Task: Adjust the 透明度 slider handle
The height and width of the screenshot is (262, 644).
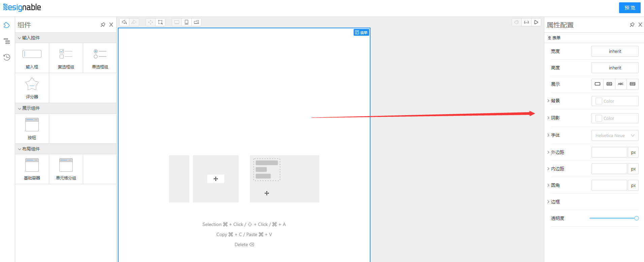Action: [637, 218]
